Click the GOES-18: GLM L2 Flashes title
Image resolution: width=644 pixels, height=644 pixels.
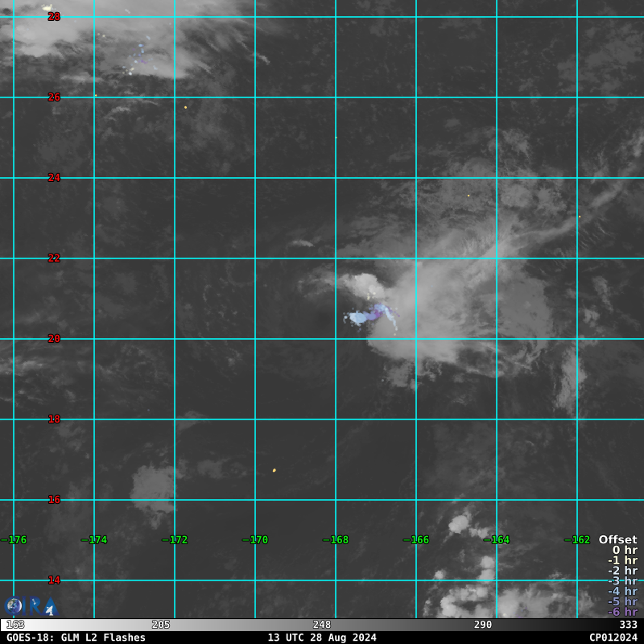(x=76, y=638)
